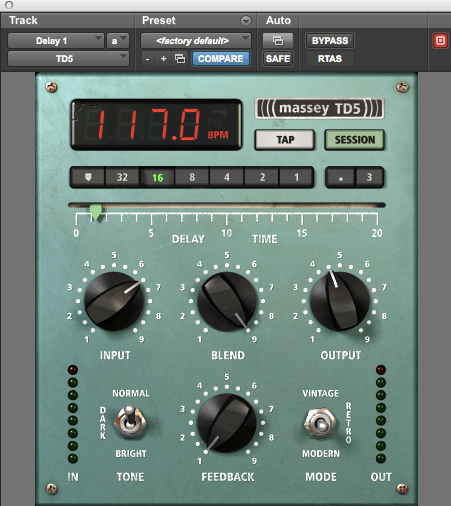Click the VINTAGE mode label
The image size is (451, 506).
tap(320, 393)
